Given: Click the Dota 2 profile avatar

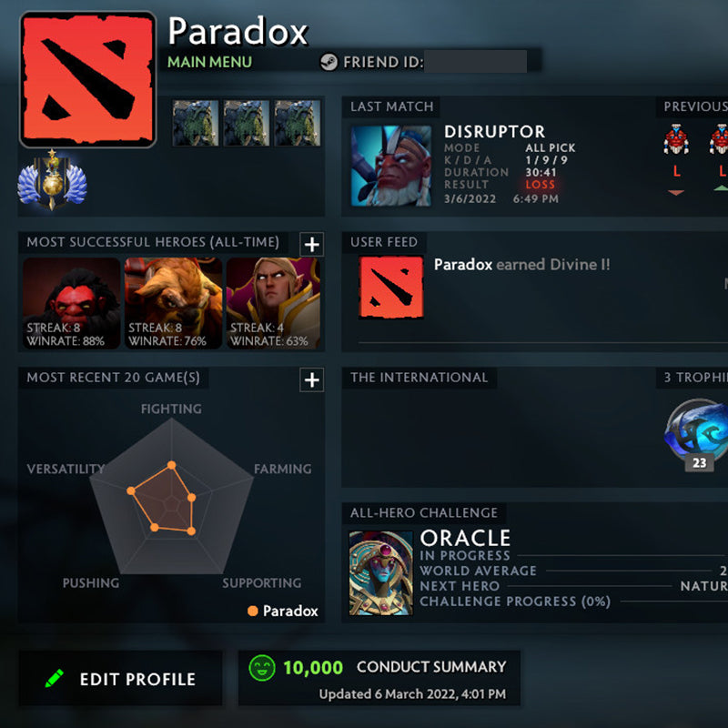Looking at the screenshot, I should 87,79.
